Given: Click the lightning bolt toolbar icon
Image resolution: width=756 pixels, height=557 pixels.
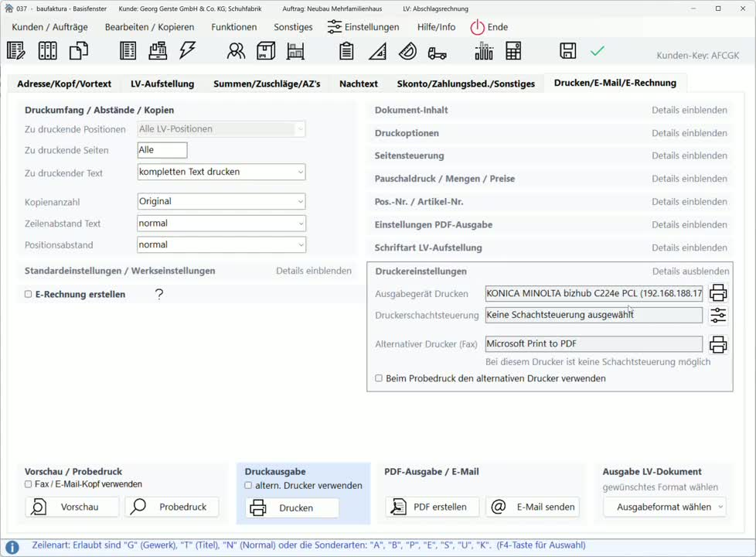Looking at the screenshot, I should pos(188,50).
